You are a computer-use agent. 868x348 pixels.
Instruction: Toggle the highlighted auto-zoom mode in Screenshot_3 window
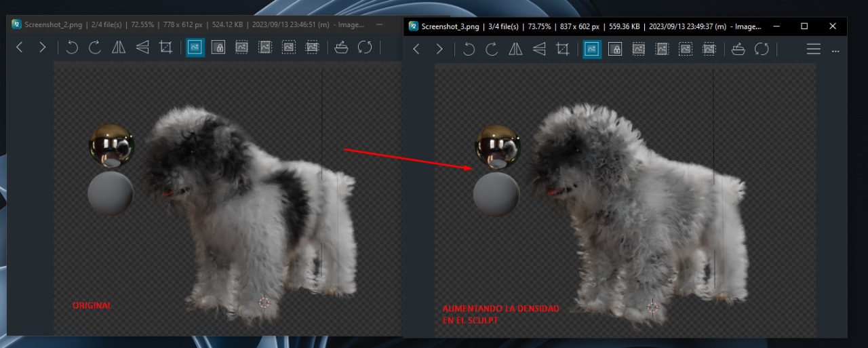tap(591, 49)
